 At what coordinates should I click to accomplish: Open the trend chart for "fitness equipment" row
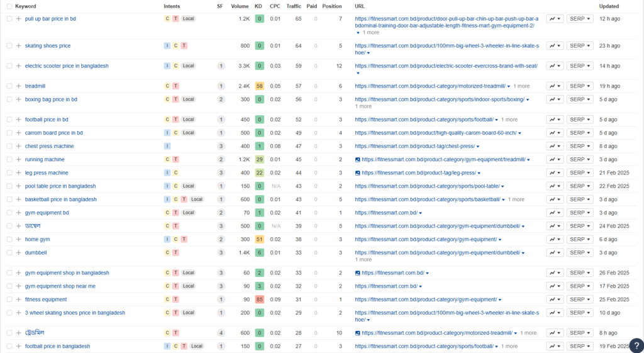point(554,300)
